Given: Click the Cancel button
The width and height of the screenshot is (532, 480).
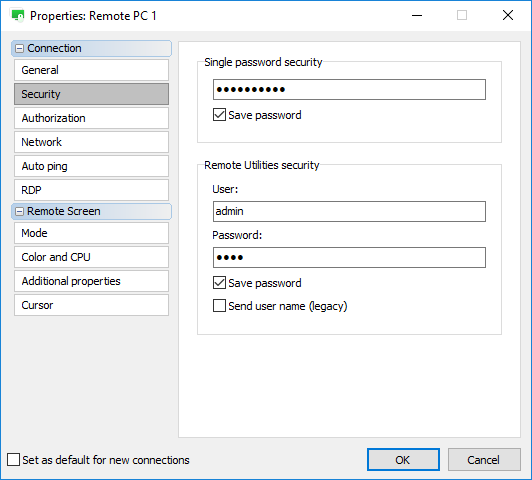Looking at the screenshot, I should 484,460.
